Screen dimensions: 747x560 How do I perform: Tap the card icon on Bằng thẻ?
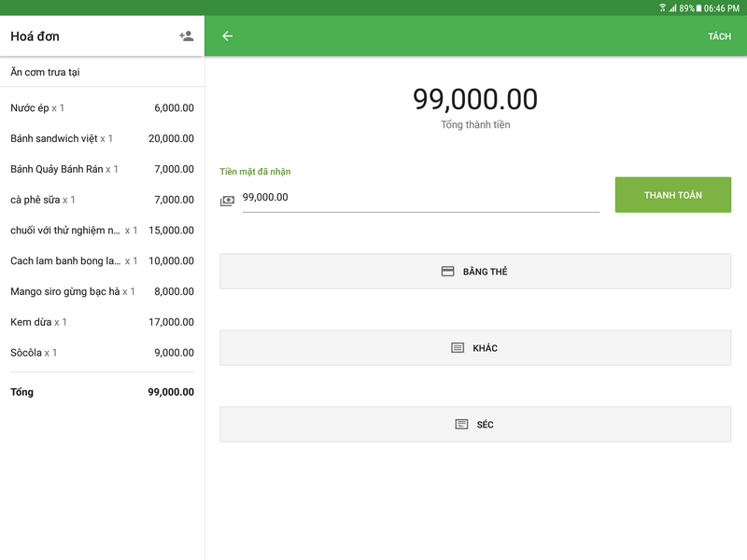[x=447, y=272]
